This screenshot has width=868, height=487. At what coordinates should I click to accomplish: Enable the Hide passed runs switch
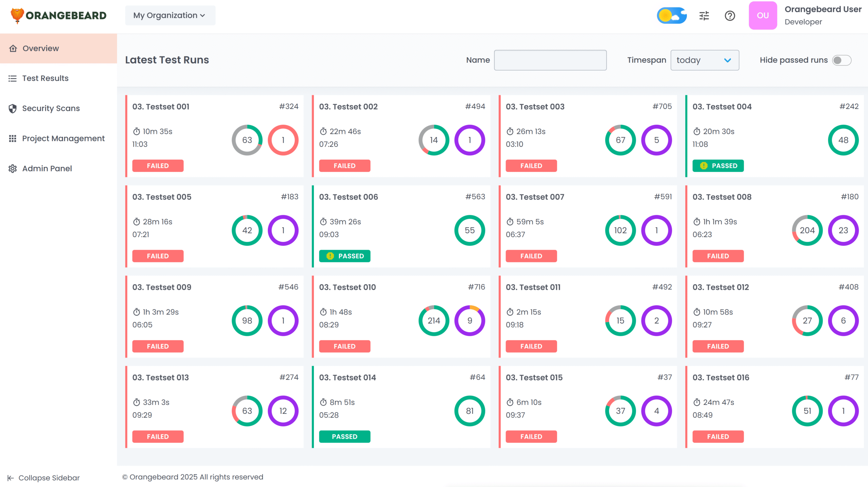point(841,60)
